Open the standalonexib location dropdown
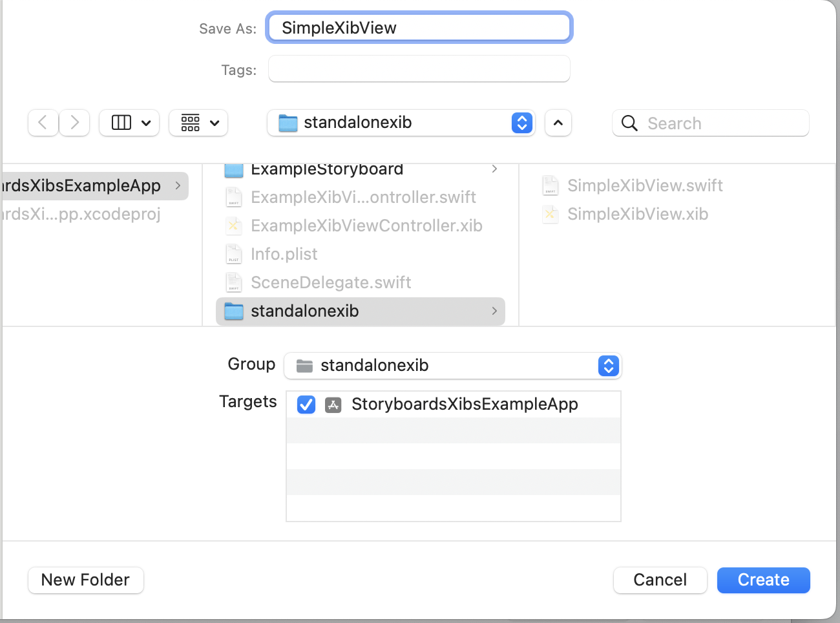 point(521,123)
